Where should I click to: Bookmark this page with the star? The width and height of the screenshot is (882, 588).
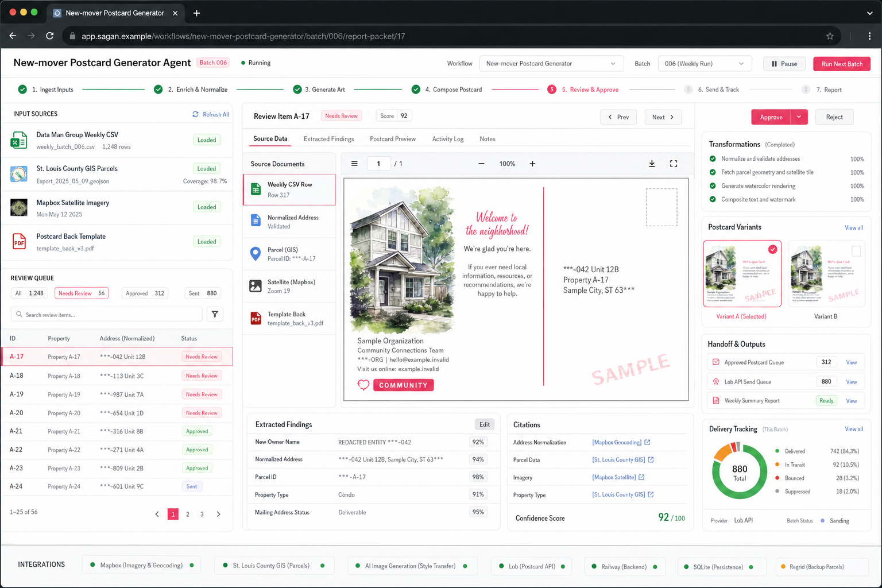click(x=830, y=36)
